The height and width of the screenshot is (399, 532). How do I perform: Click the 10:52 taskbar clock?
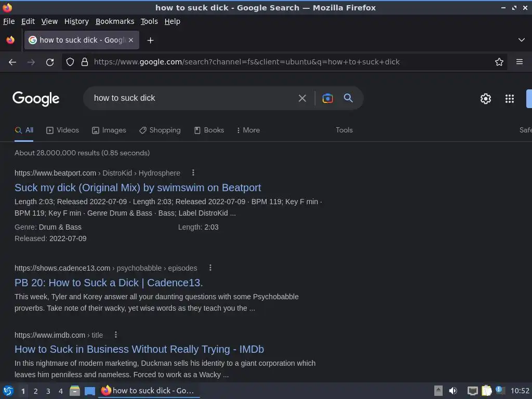point(520,391)
